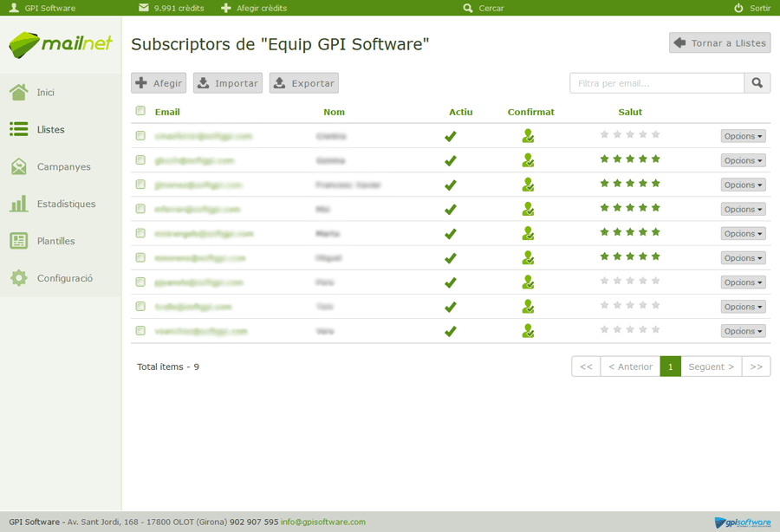Click the magnifier search icon beside email filter

757,83
